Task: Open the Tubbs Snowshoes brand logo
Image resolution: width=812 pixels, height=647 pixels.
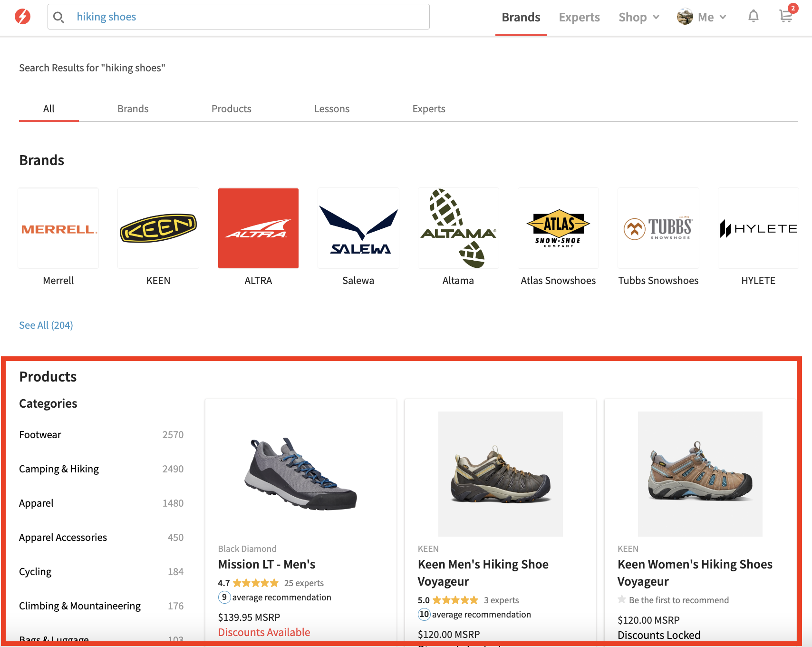Action: (658, 228)
